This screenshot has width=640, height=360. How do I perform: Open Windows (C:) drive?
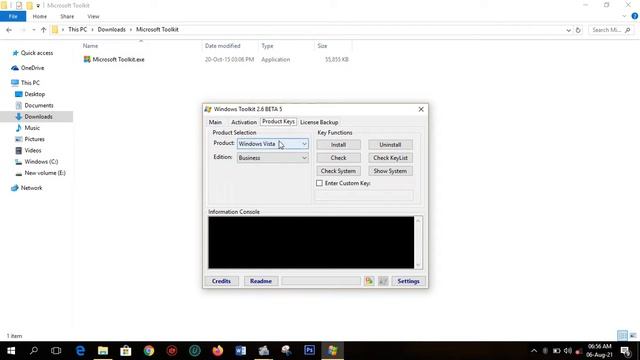point(41,162)
